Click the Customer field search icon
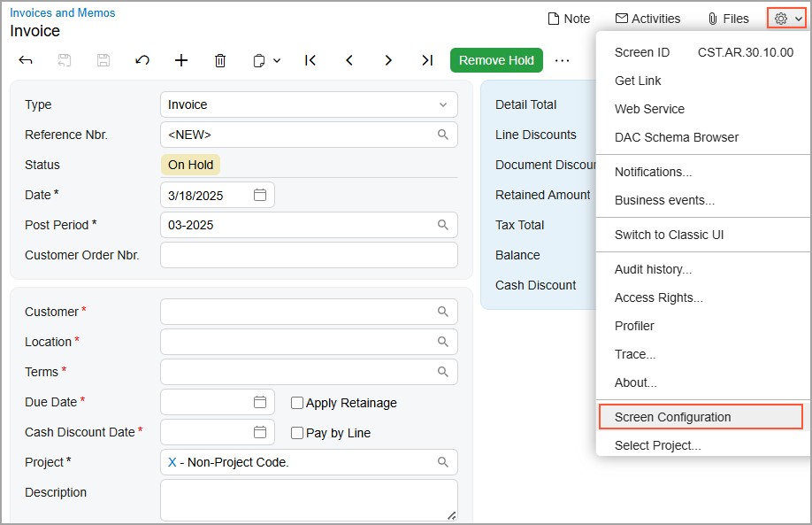Viewport: 812px width, 525px height. tap(443, 312)
